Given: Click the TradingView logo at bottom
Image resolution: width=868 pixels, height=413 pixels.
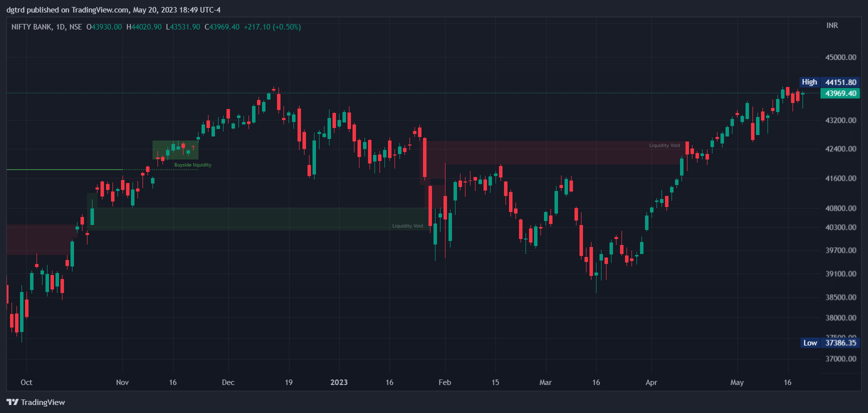Looking at the screenshot, I should click(x=35, y=402).
